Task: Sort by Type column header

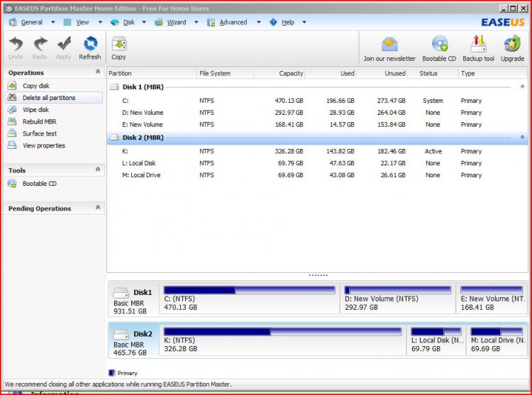Action: 493,73
